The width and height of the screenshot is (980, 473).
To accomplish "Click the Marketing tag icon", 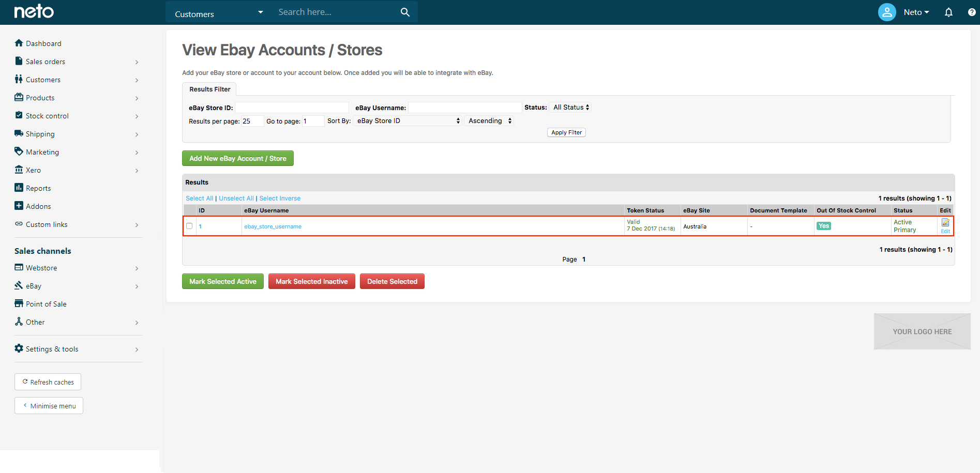I will (x=19, y=151).
